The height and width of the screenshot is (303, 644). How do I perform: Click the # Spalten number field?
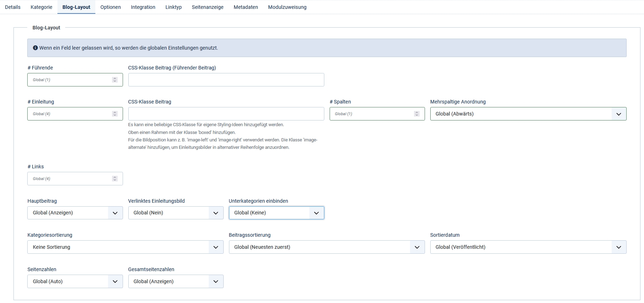377,114
